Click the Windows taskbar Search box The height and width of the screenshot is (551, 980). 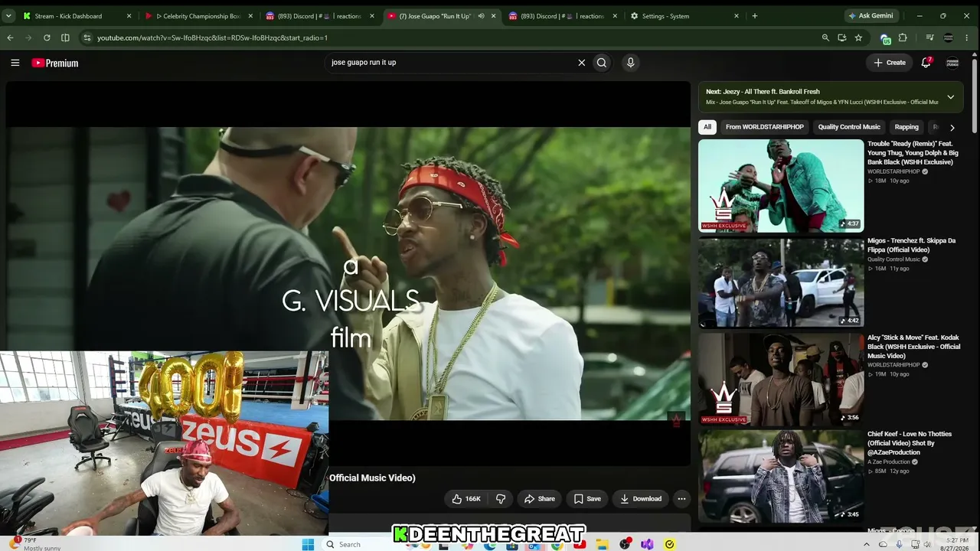click(360, 544)
